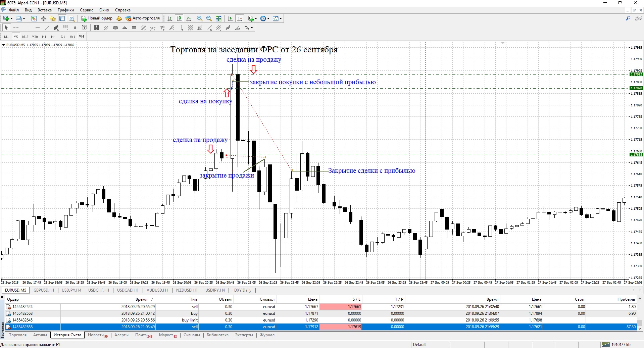Open the Журнал terminal tab
This screenshot has width=644, height=348.
[267, 335]
